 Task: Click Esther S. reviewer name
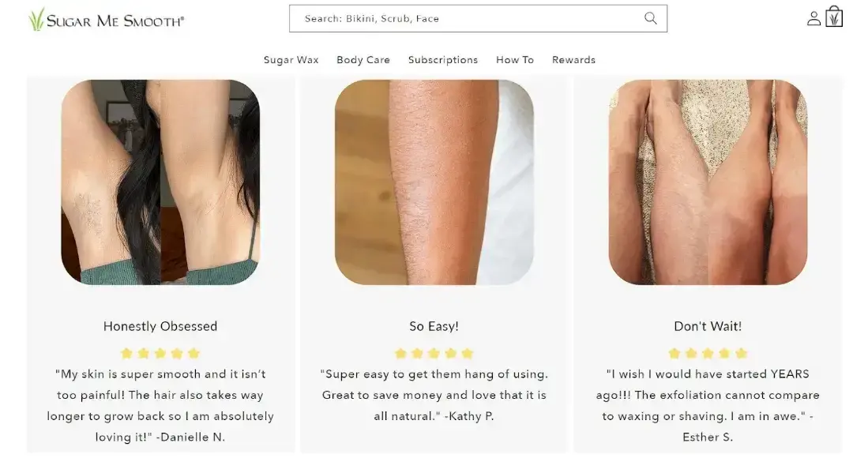(x=707, y=437)
